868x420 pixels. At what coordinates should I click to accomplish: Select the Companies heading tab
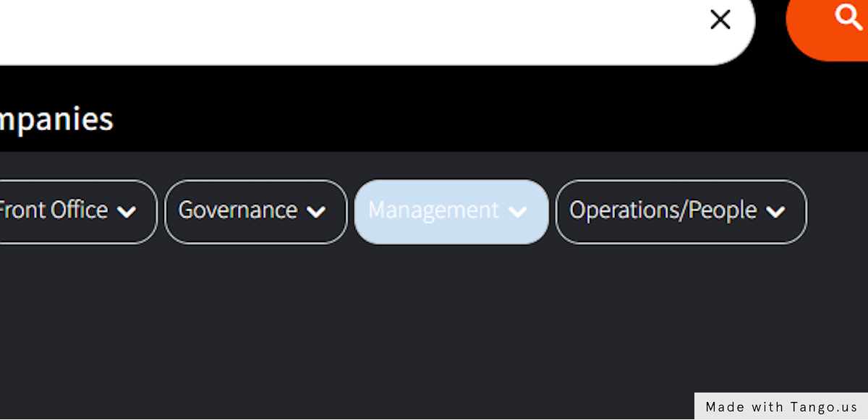pos(56,119)
